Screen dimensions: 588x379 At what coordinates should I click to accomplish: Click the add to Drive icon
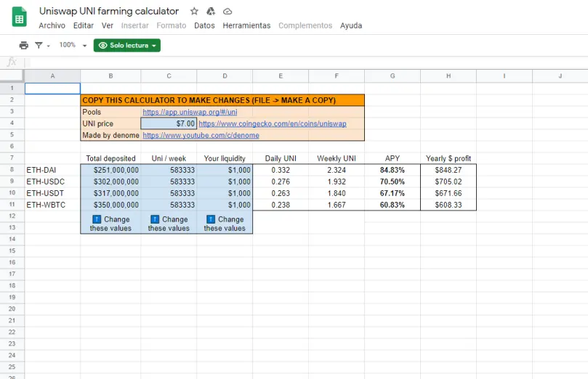(x=211, y=11)
